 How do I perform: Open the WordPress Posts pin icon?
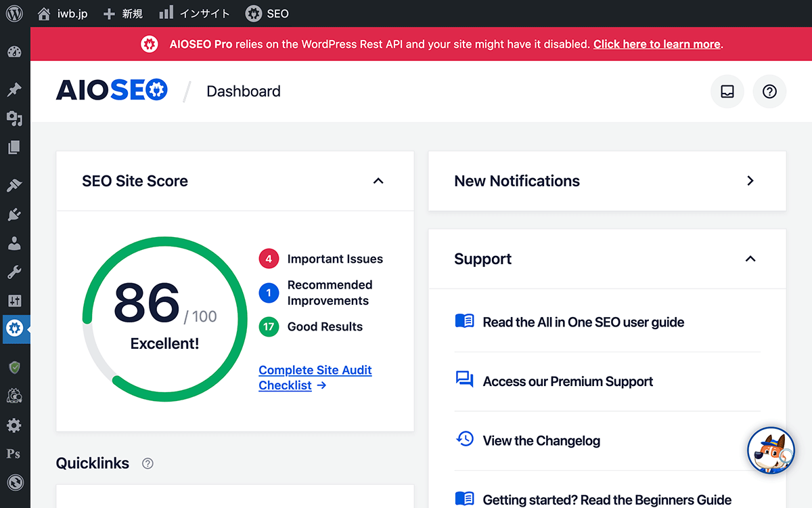point(14,89)
